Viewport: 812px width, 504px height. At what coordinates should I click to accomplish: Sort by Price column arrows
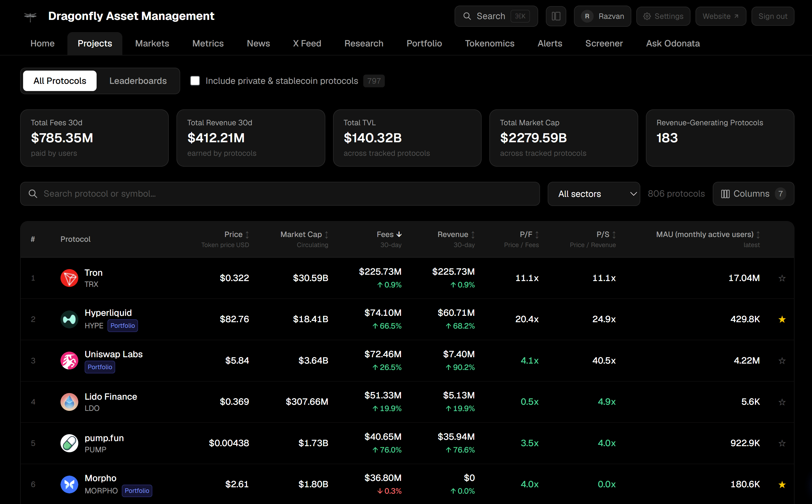tap(247, 235)
